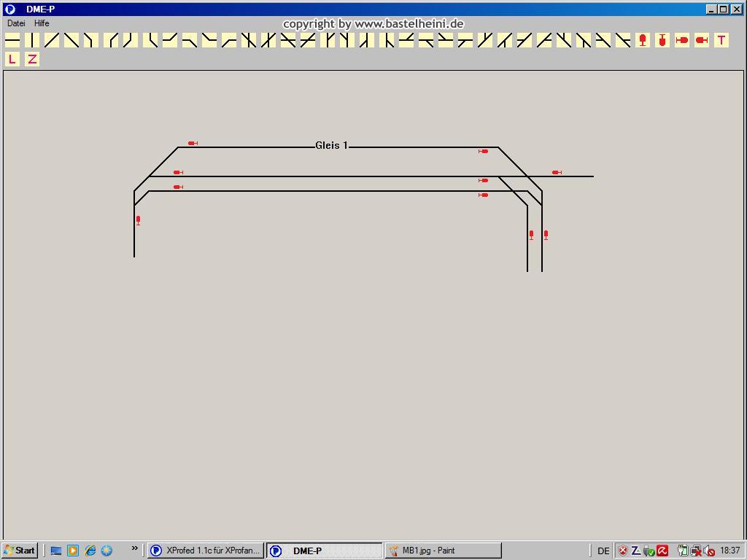Open the Hilfe menu
747x560 pixels.
tap(42, 23)
